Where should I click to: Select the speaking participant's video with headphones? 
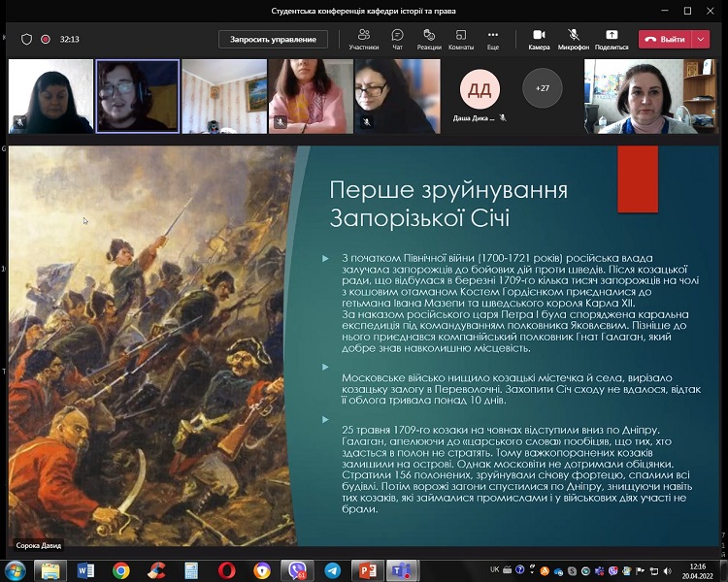pyautogui.click(x=138, y=96)
